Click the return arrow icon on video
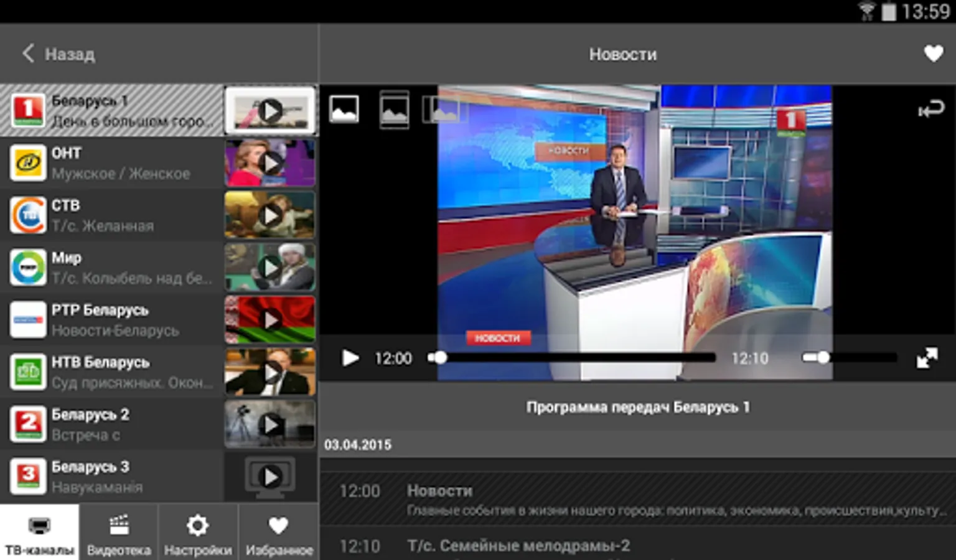This screenshot has width=956, height=560. click(x=930, y=110)
